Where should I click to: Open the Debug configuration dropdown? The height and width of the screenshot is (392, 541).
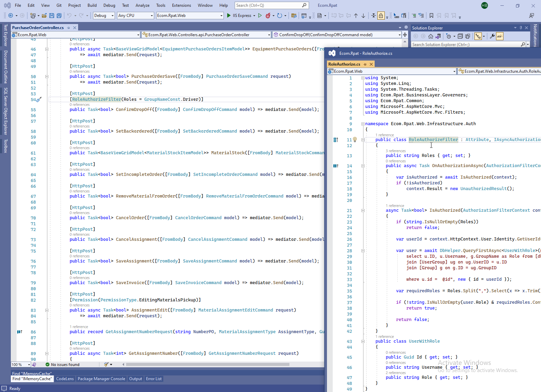113,16
